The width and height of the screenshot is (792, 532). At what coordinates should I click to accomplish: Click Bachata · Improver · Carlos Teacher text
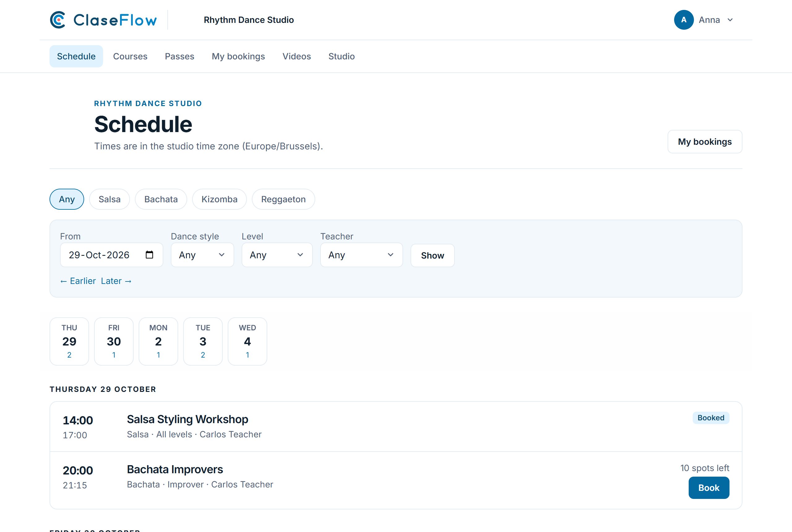tap(200, 484)
